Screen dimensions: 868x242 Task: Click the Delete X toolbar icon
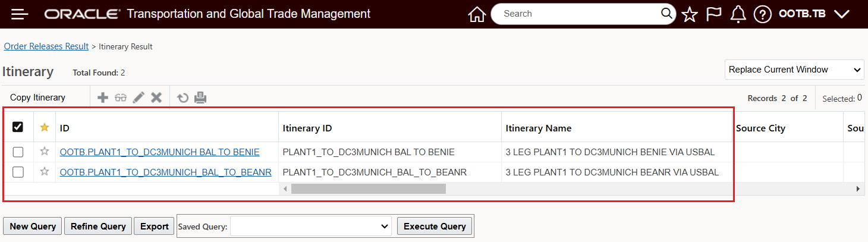click(x=156, y=98)
